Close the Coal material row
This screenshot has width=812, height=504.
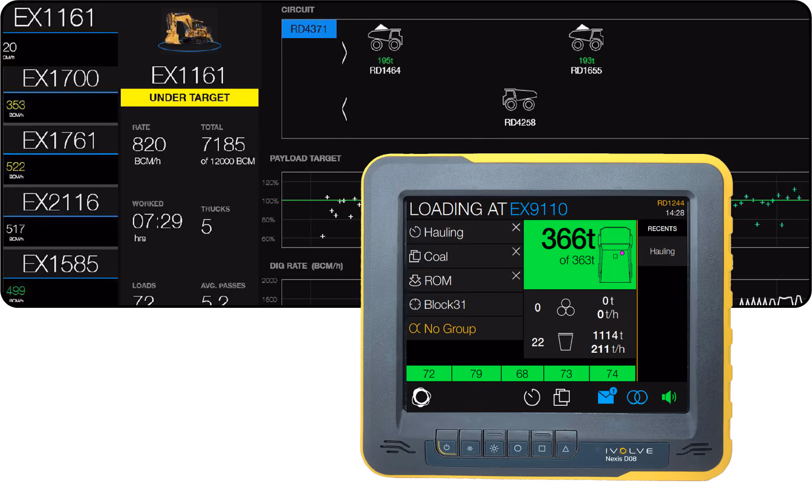[516, 251]
